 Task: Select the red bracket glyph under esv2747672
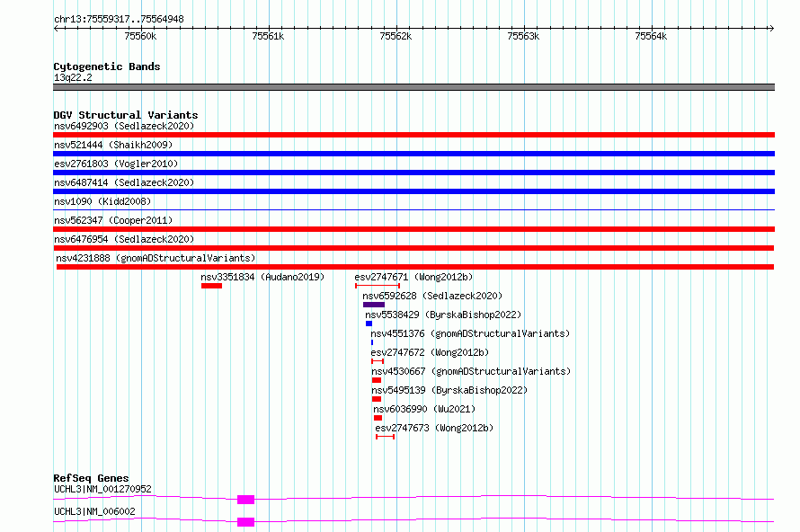coord(378,361)
